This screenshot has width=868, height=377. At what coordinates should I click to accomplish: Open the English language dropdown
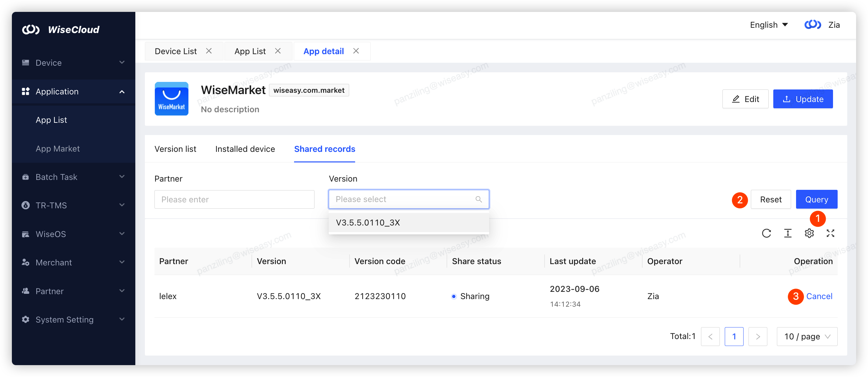769,25
